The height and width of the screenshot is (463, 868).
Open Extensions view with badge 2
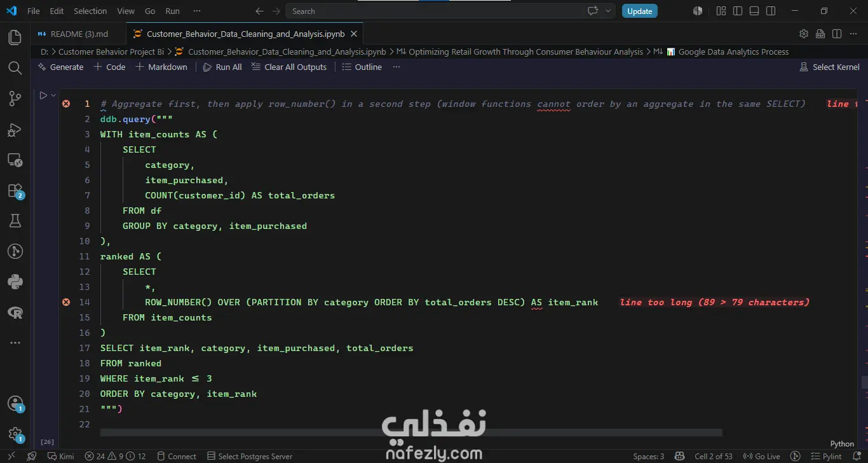click(x=15, y=190)
